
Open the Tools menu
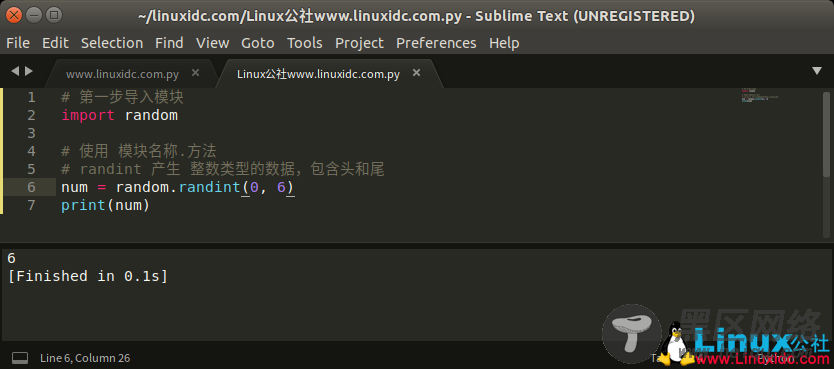[x=305, y=43]
